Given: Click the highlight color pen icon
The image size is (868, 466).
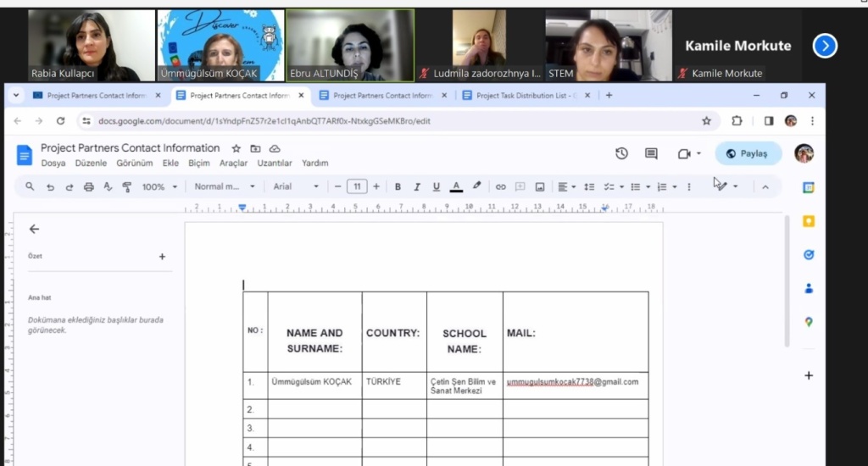Looking at the screenshot, I should [x=476, y=186].
